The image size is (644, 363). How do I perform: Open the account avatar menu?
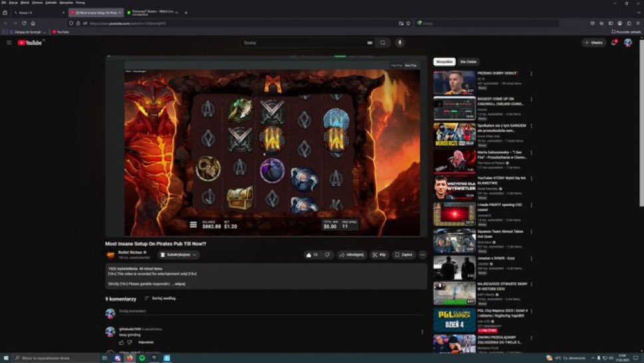point(628,43)
